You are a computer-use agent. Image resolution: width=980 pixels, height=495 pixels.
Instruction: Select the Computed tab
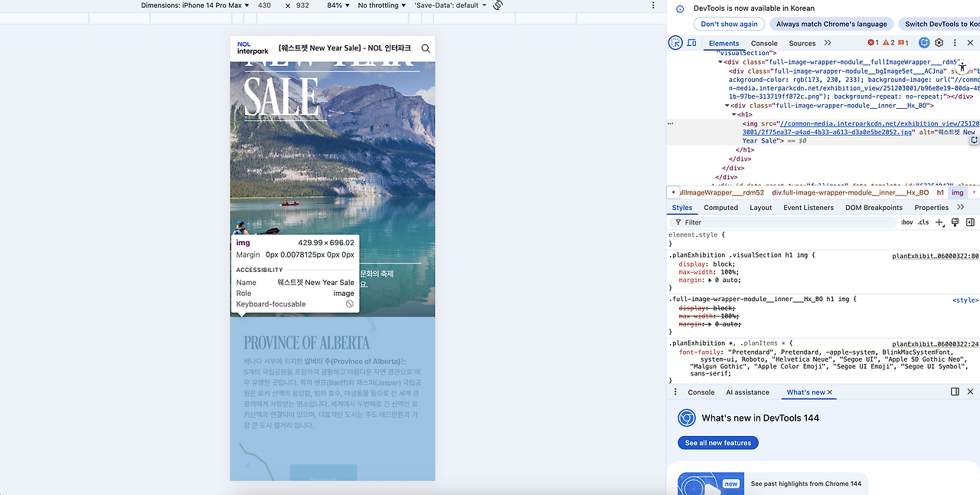point(721,208)
